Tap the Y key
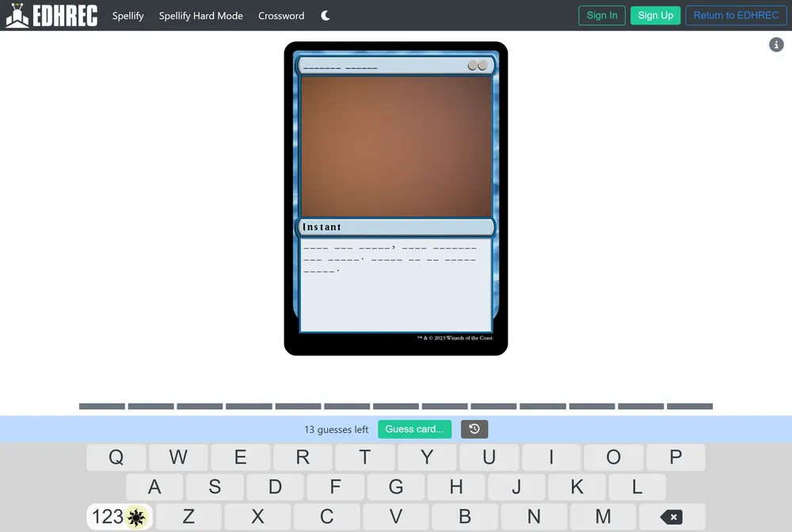The image size is (792, 532). click(427, 458)
